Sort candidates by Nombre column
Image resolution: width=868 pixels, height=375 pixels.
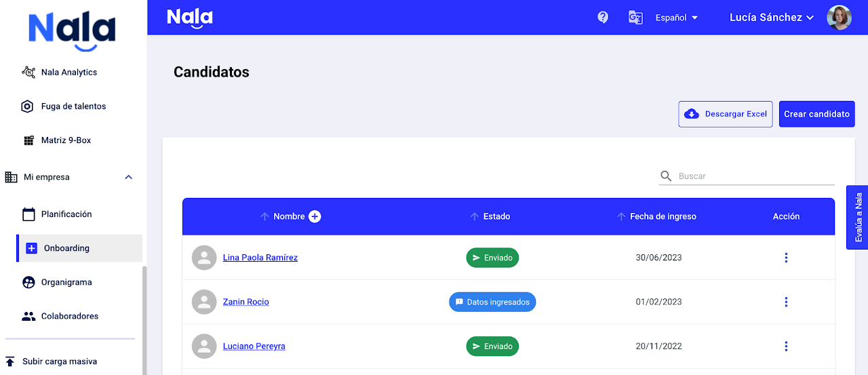click(289, 216)
